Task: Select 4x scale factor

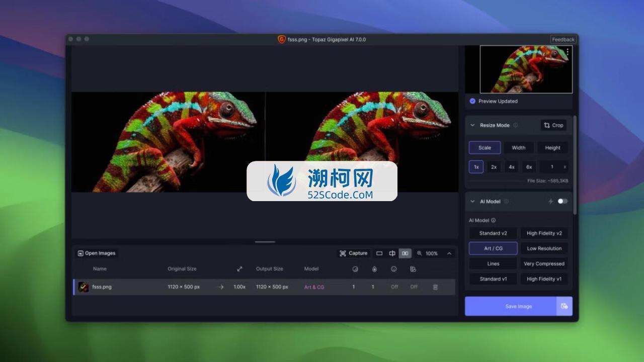Action: click(x=512, y=167)
